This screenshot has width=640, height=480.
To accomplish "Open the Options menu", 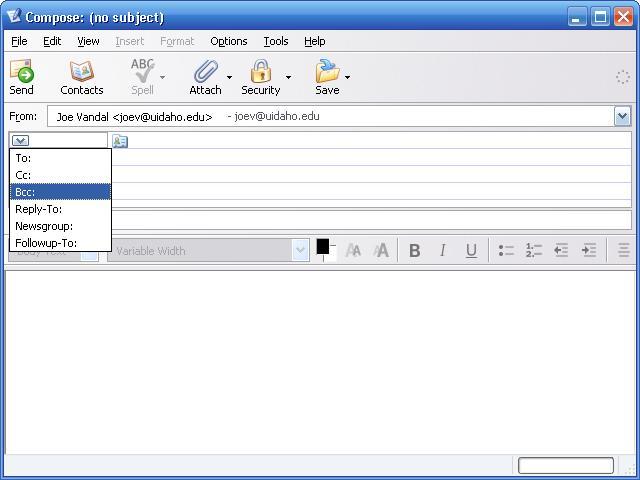I will point(229,41).
